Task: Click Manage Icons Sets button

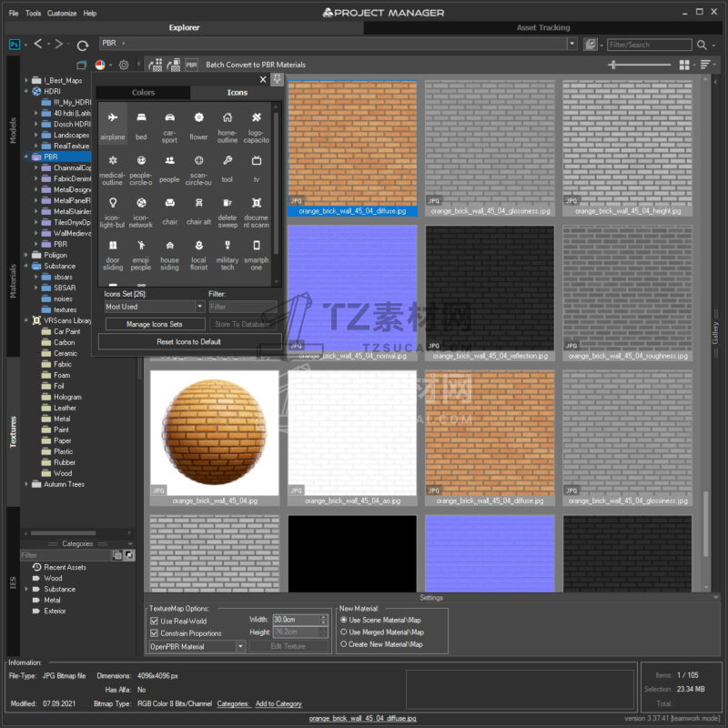Action: pyautogui.click(x=154, y=324)
